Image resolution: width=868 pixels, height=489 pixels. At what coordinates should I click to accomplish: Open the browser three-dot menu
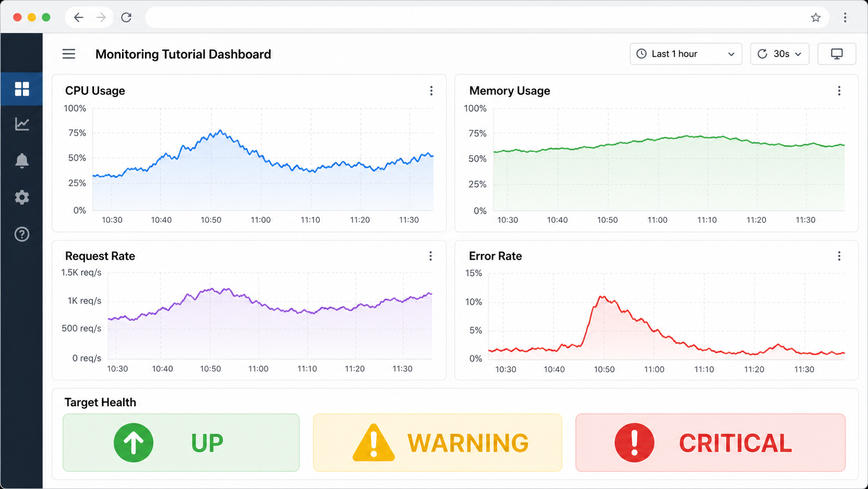[x=845, y=18]
